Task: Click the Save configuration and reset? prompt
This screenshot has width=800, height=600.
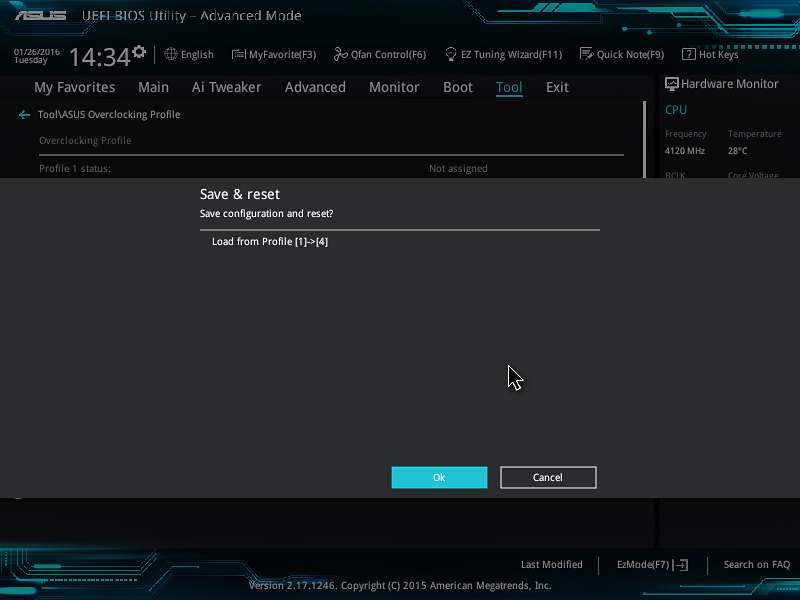Action: pyautogui.click(x=266, y=214)
